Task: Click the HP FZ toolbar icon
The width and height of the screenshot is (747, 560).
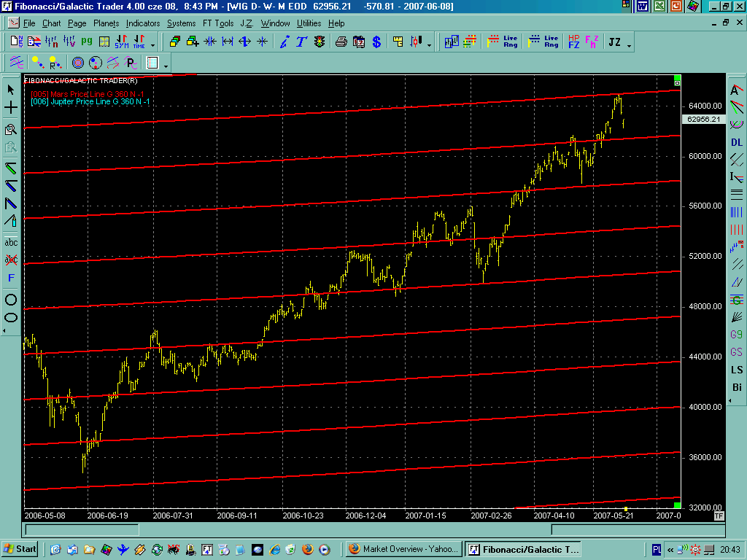Action: [x=573, y=42]
